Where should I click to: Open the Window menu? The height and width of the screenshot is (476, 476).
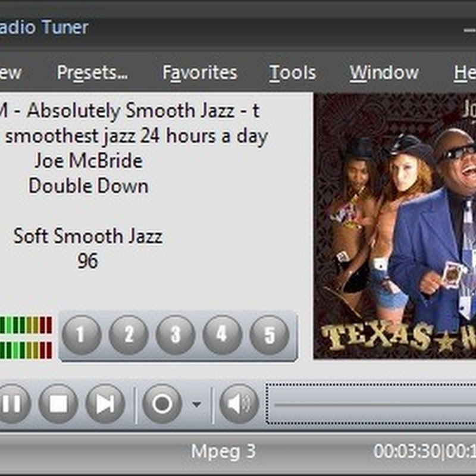click(384, 73)
